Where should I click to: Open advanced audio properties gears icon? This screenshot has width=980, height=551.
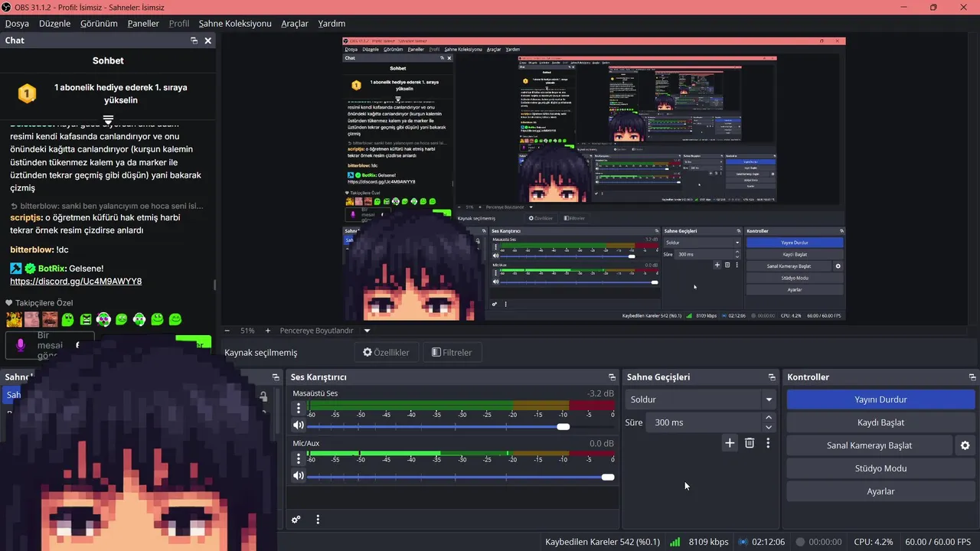[296, 520]
